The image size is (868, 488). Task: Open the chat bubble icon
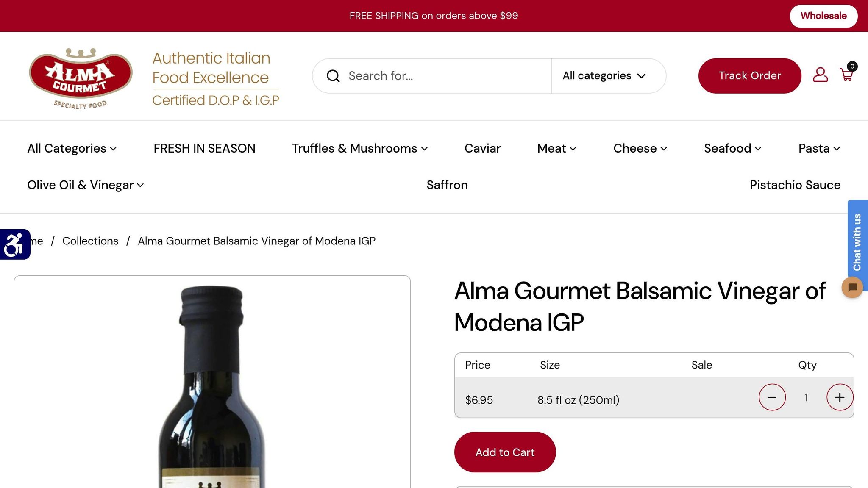click(852, 287)
